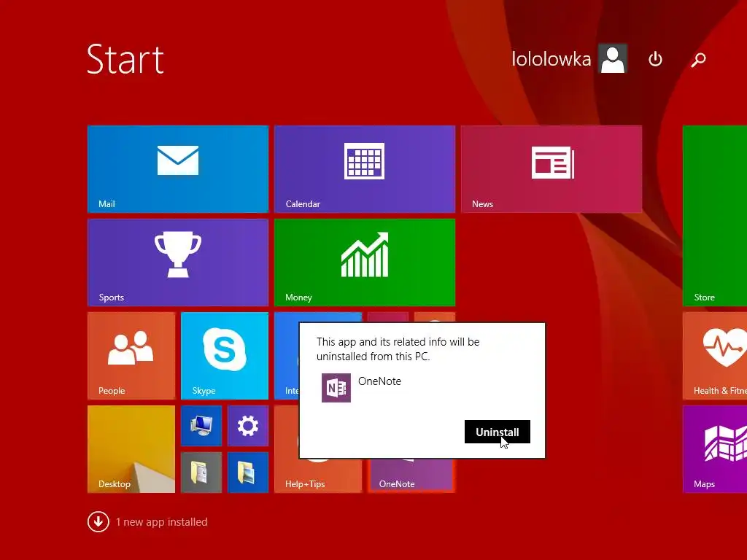Open the Desktop tile
Image resolution: width=747 pixels, height=560 pixels.
(x=131, y=448)
